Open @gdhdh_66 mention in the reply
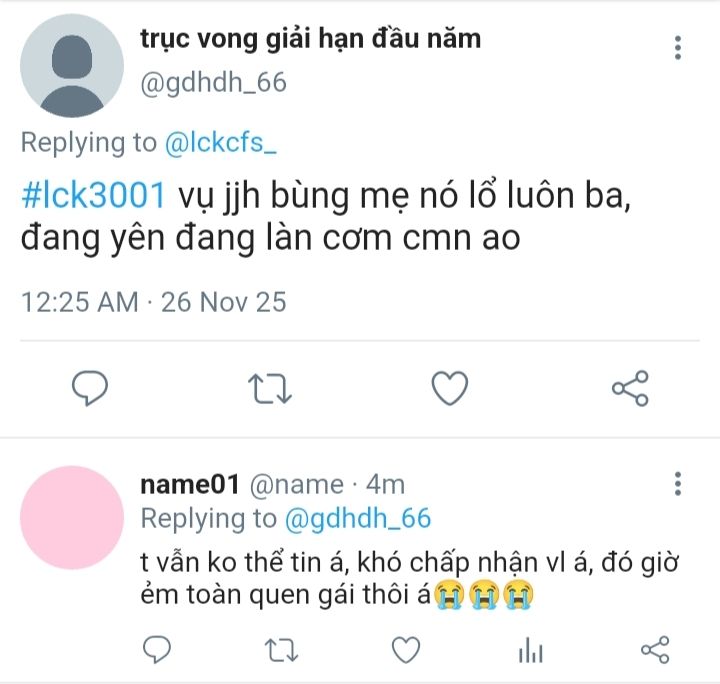 coord(358,518)
